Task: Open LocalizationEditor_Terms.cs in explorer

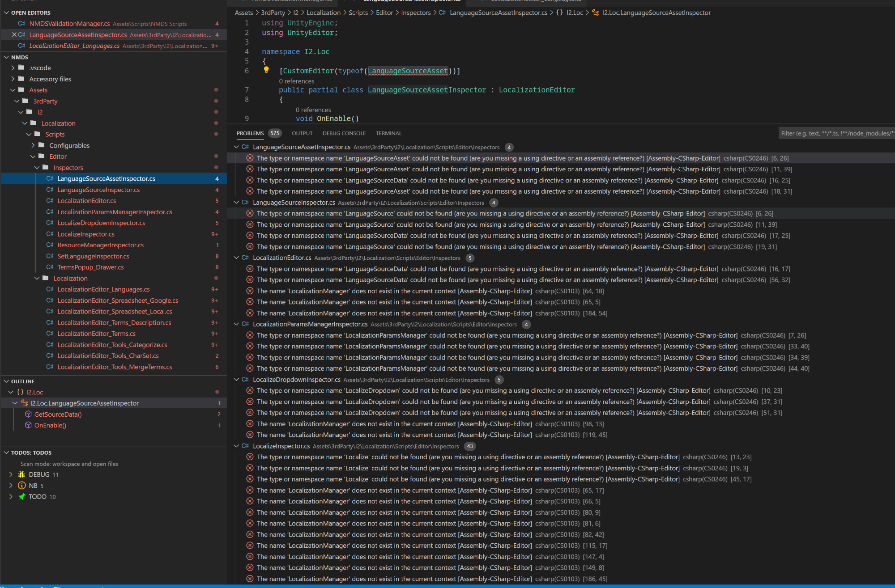Action: click(x=96, y=334)
